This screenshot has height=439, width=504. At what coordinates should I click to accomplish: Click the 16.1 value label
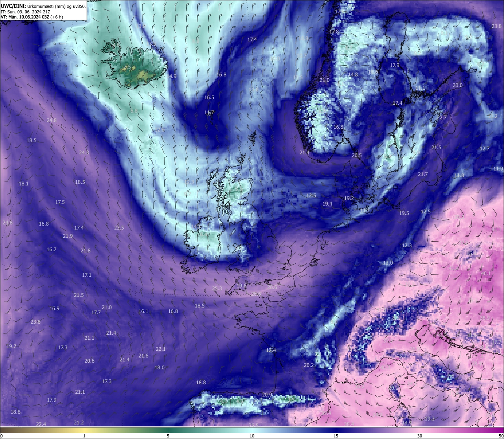[x=143, y=311]
